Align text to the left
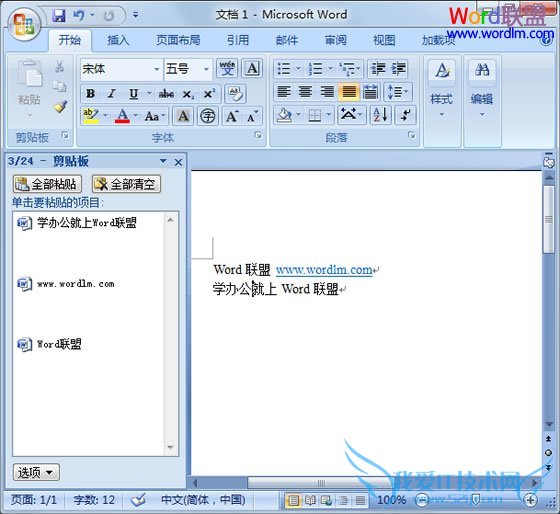 [284, 91]
